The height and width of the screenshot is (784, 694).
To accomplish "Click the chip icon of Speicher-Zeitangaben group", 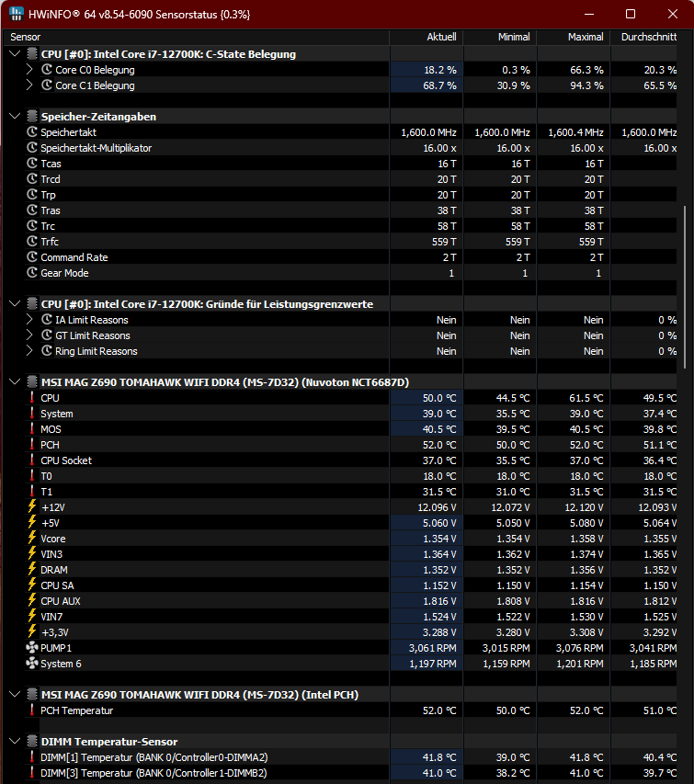I will point(32,117).
